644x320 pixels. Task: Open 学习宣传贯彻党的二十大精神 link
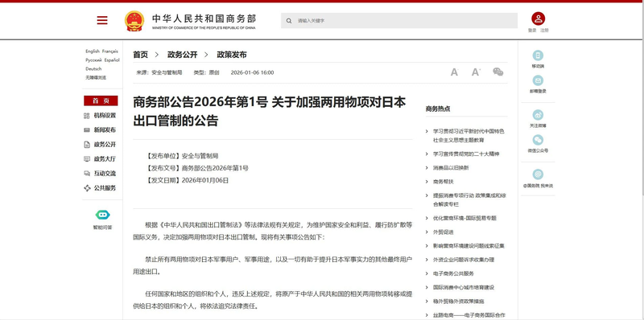coord(466,154)
